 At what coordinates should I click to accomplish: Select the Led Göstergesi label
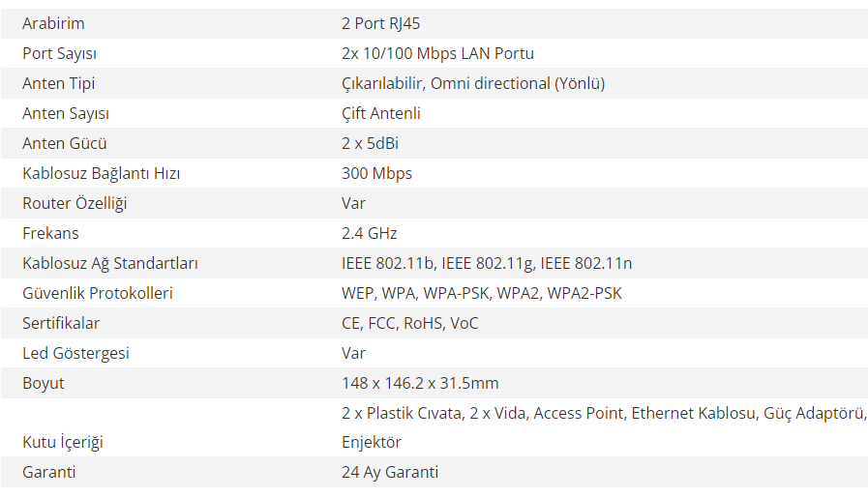coord(75,353)
